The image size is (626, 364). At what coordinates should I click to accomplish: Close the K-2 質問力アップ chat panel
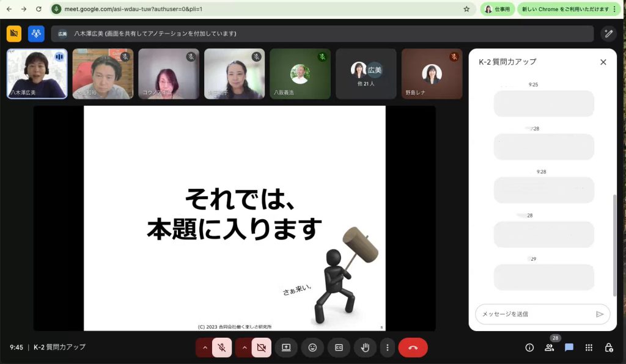coord(603,62)
